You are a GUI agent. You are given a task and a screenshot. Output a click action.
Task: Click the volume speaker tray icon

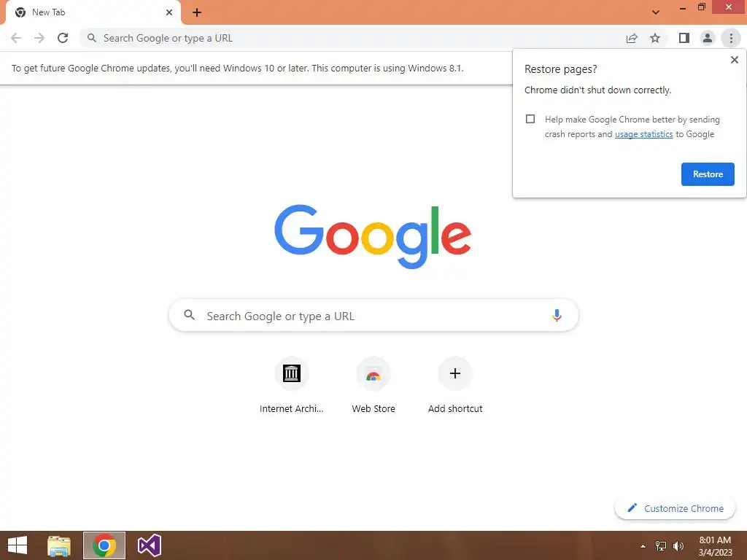click(x=678, y=546)
